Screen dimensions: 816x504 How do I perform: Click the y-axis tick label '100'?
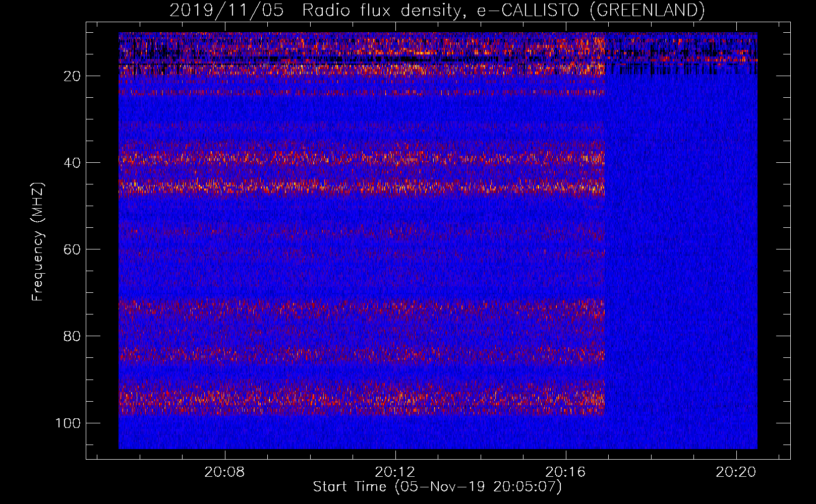68,423
